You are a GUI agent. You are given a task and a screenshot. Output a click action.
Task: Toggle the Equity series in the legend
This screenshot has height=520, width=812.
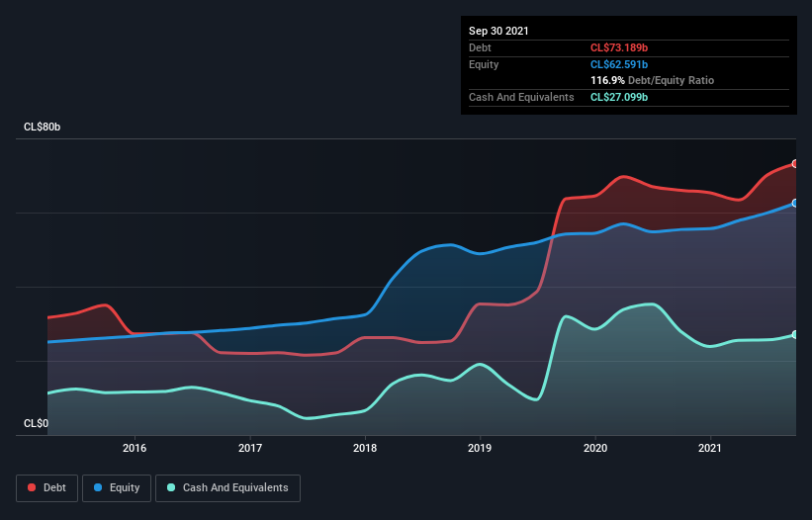(117, 488)
